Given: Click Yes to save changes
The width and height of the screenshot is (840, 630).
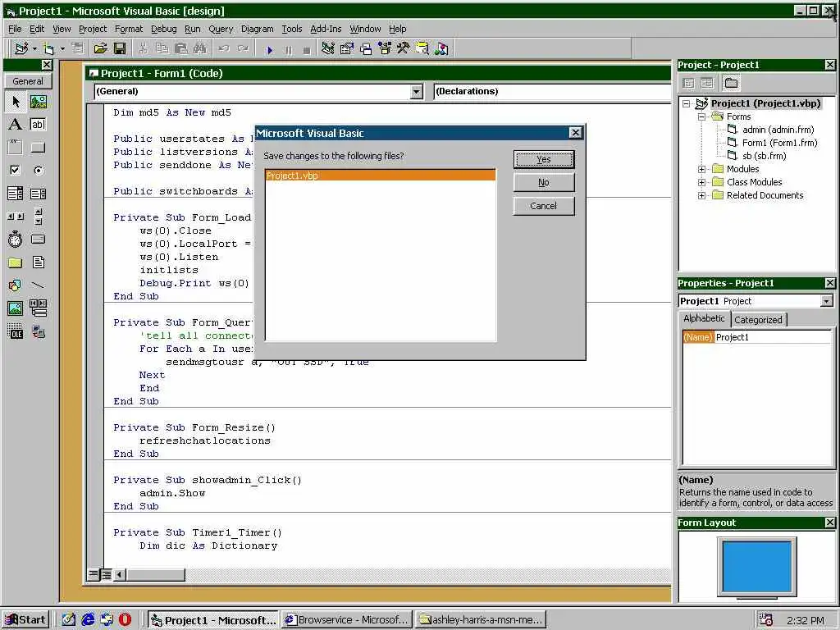Looking at the screenshot, I should point(544,159).
